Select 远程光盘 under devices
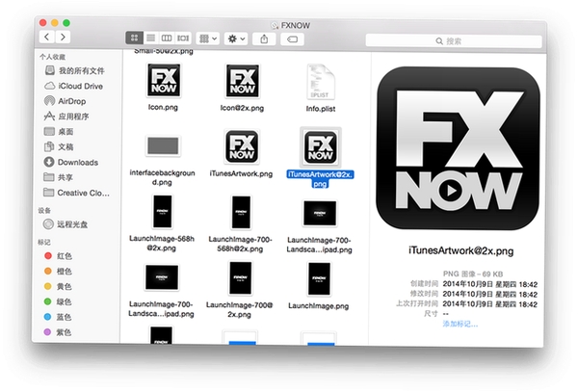The height and width of the screenshot is (392, 578). 66,224
